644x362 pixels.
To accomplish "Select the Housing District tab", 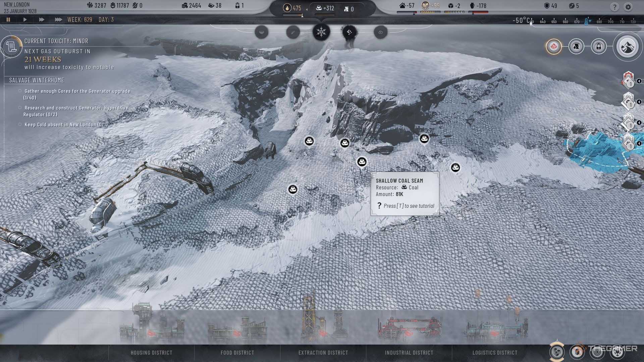I will point(152,353).
